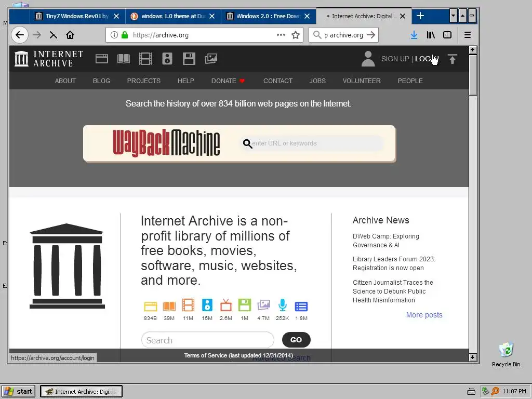Open the Software floppy icon in header

pos(189,59)
